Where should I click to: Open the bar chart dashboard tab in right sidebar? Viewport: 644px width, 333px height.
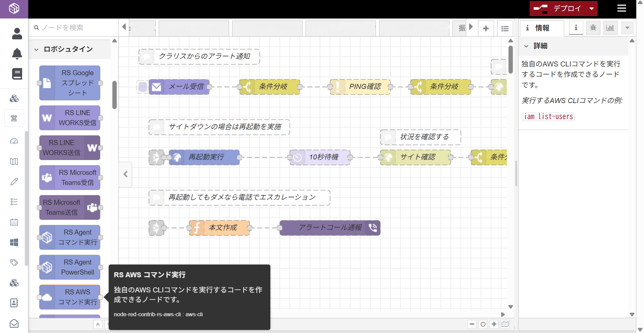pyautogui.click(x=610, y=28)
